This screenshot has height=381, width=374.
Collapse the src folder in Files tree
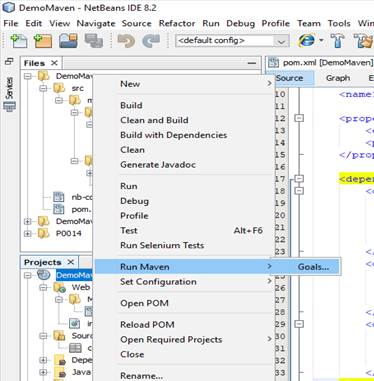43,88
